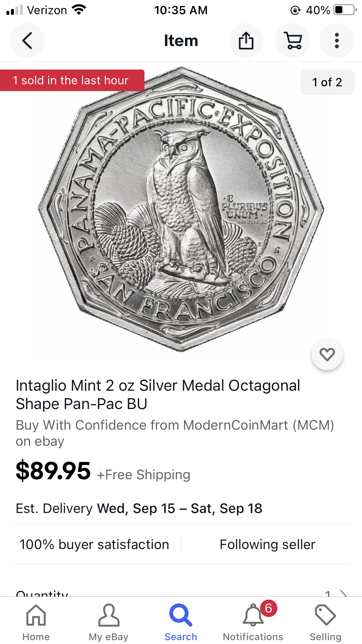Tap the back arrow button
The width and height of the screenshot is (362, 644).
[27, 41]
